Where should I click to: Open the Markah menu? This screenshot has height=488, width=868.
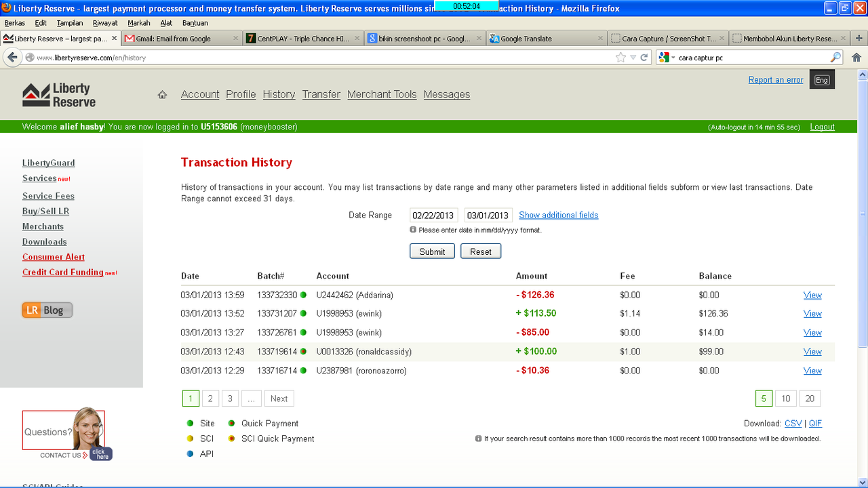pos(139,23)
